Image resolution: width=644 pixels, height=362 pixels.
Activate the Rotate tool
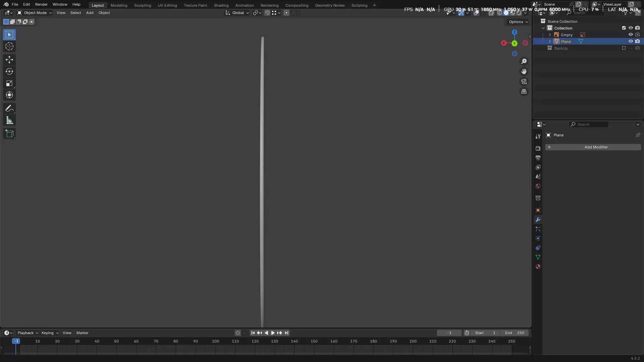pyautogui.click(x=9, y=71)
